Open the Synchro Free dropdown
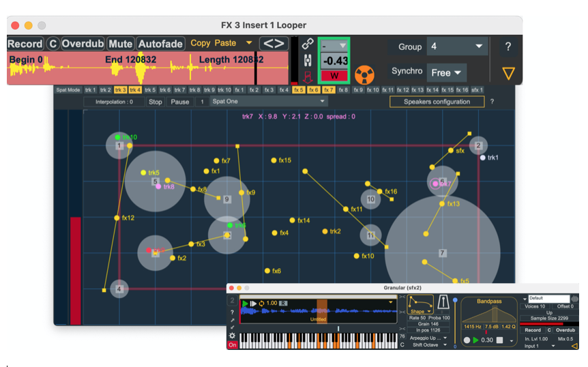Screen dimensions: 588x367 click(x=445, y=72)
